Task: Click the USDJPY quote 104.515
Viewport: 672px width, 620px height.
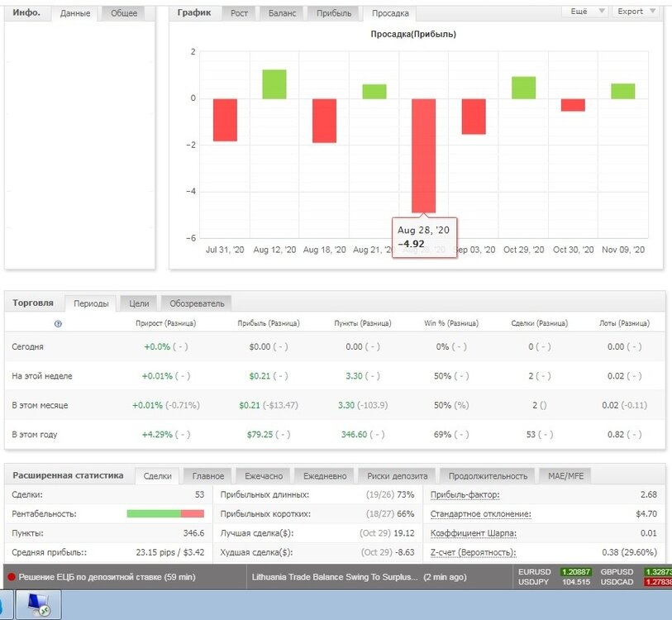Action: [x=576, y=582]
